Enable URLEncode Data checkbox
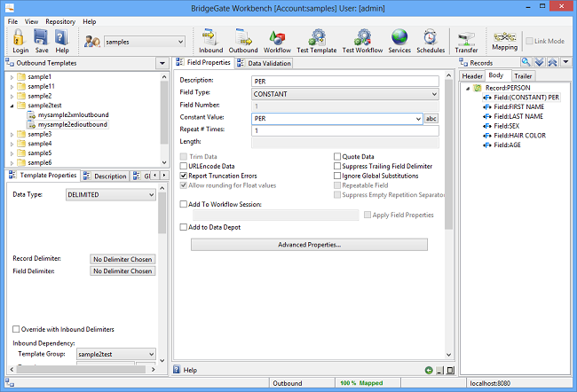This screenshot has height=392, width=577. [x=183, y=166]
